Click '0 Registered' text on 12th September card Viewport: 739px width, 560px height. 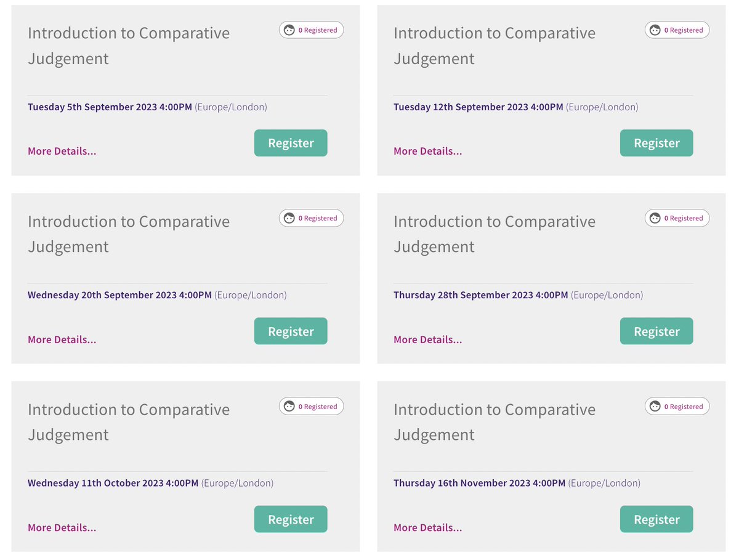tap(684, 30)
